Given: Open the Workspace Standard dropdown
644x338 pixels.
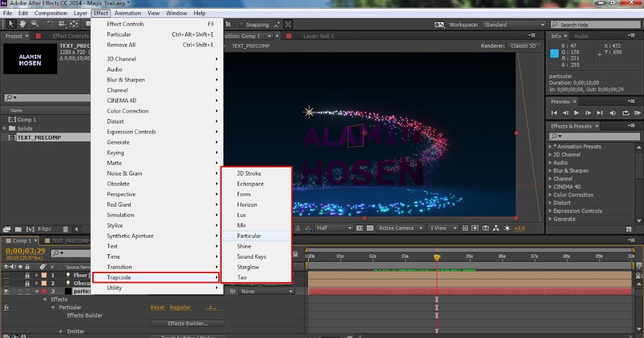Looking at the screenshot, I should coord(514,25).
